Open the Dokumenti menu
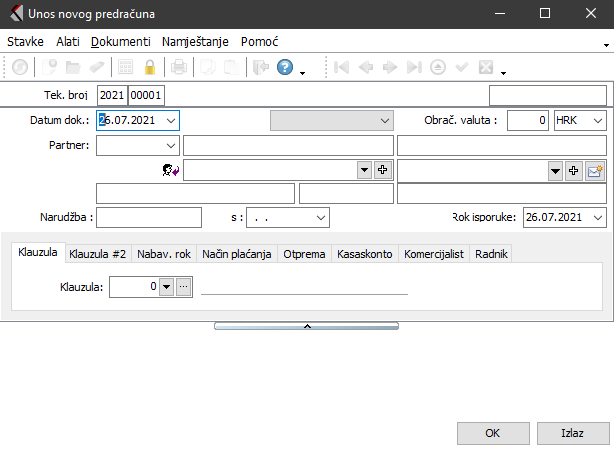This screenshot has height=451, width=614. pyautogui.click(x=120, y=42)
